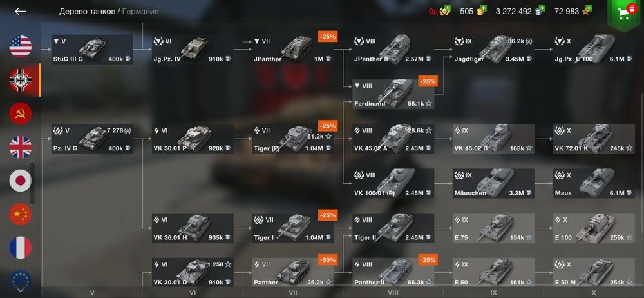Open the Ferdinand tank with discount
Screen dimensions: 644x298
coord(393,94)
